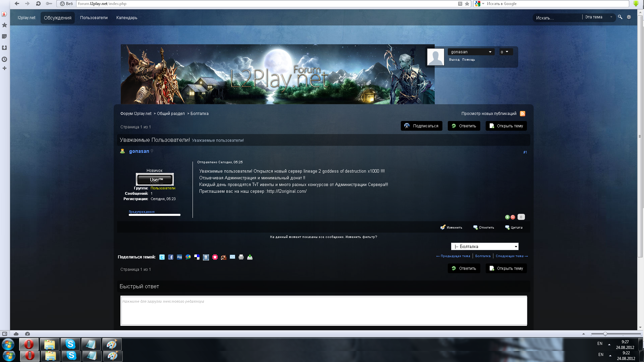Screen dimensions: 644x362
Task: Click the Предупреждения warning bar link
Action: (142, 212)
